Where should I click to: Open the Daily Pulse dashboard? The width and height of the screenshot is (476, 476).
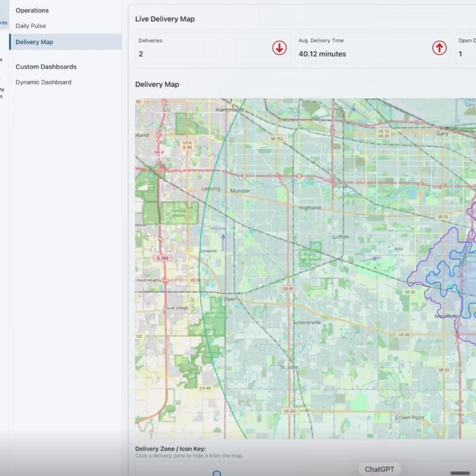coord(30,26)
